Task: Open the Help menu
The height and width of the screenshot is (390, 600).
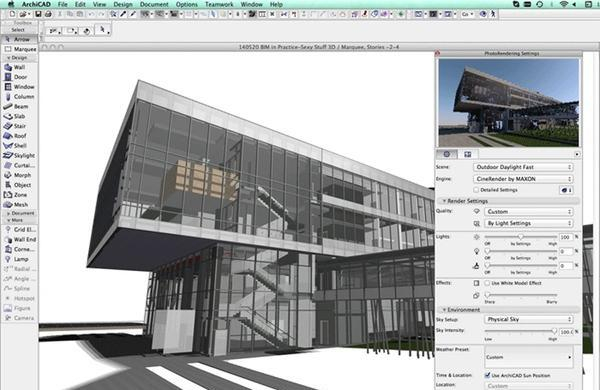Action: point(276,4)
